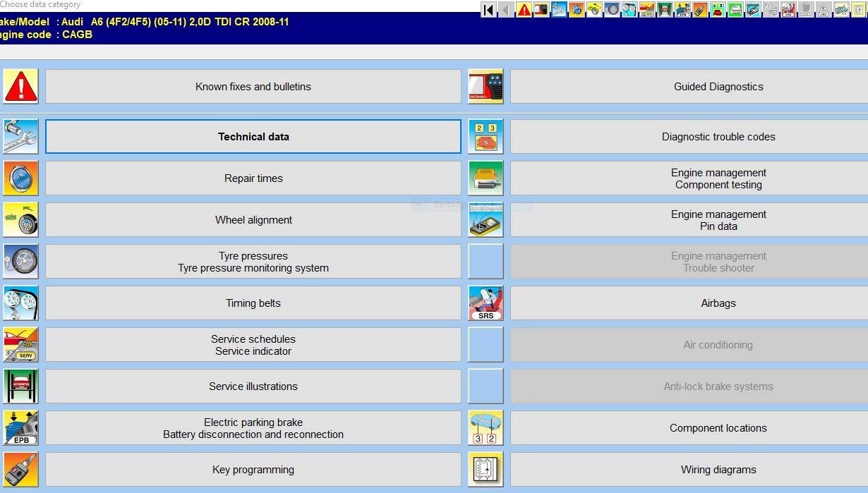Open the Timing belts section
Viewport: 868px width, 493px height.
(253, 303)
